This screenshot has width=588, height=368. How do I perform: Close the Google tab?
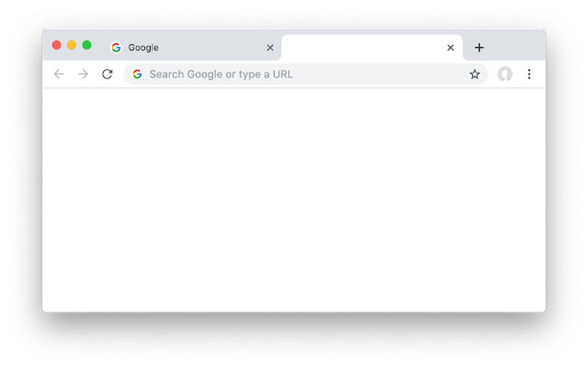(x=270, y=47)
